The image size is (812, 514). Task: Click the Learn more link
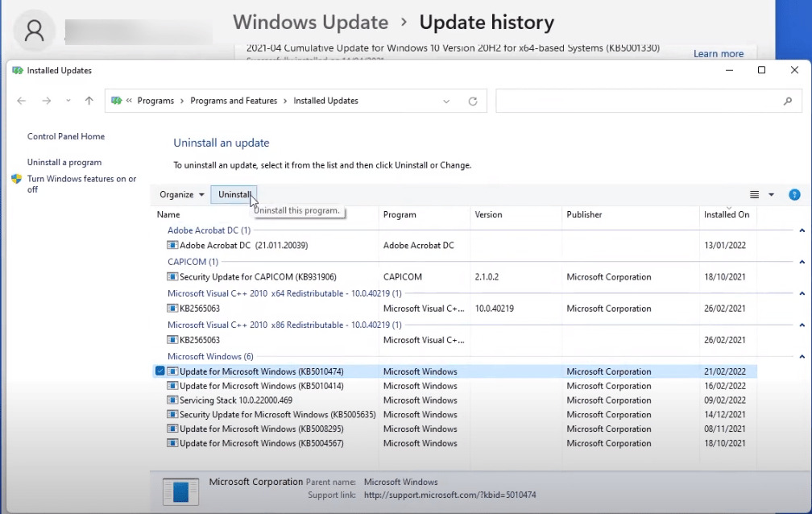[x=719, y=54]
